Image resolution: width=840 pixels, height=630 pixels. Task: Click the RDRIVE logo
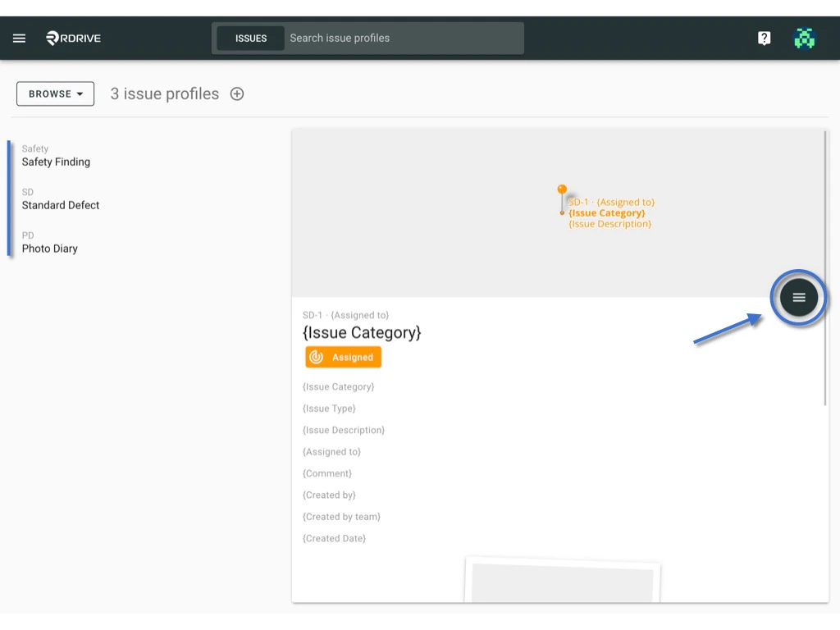[72, 38]
